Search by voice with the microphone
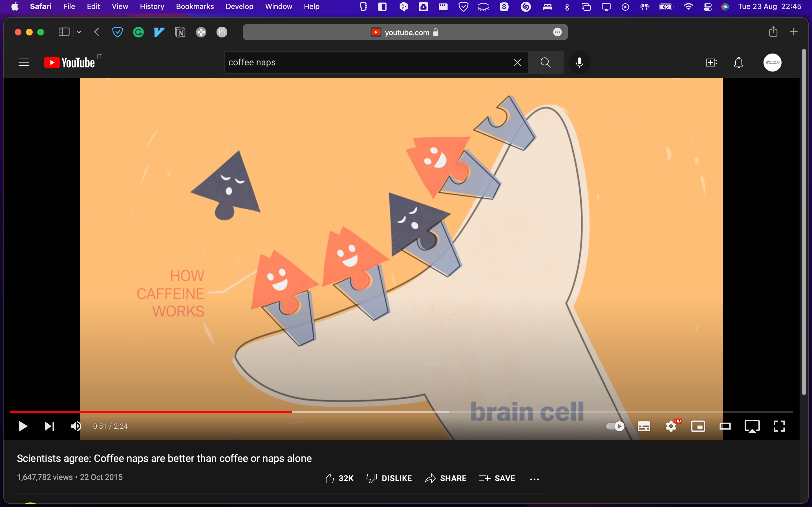The width and height of the screenshot is (812, 507). [579, 62]
